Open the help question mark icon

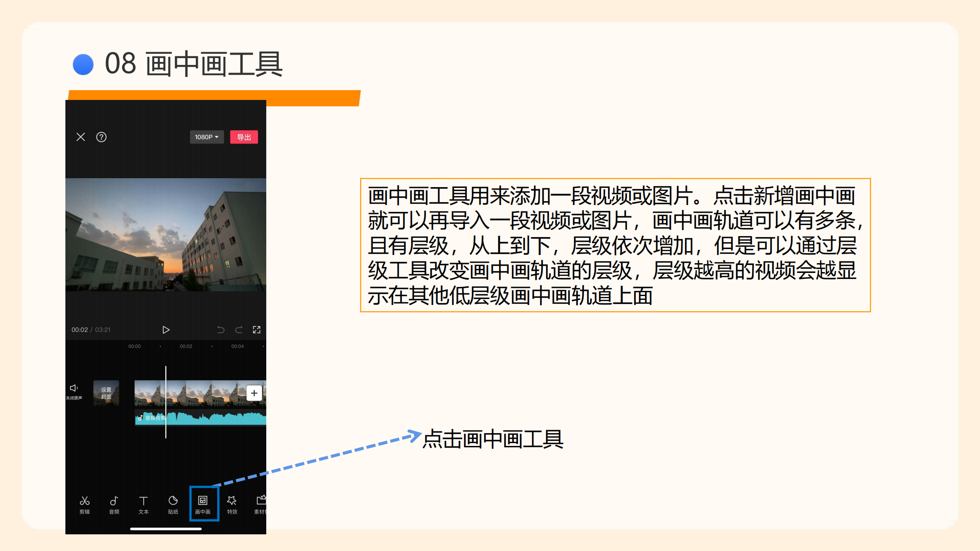(101, 137)
